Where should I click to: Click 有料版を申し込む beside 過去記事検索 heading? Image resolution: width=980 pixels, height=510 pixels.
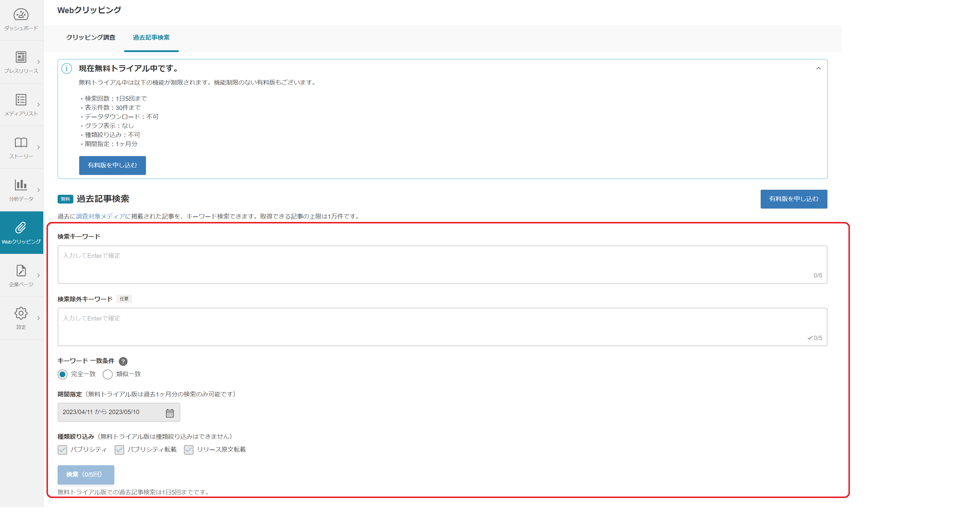795,199
